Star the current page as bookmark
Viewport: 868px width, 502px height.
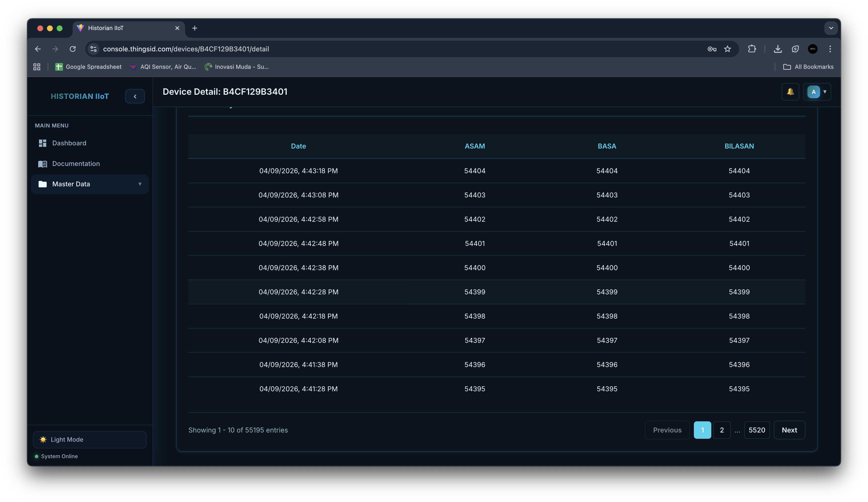point(728,49)
